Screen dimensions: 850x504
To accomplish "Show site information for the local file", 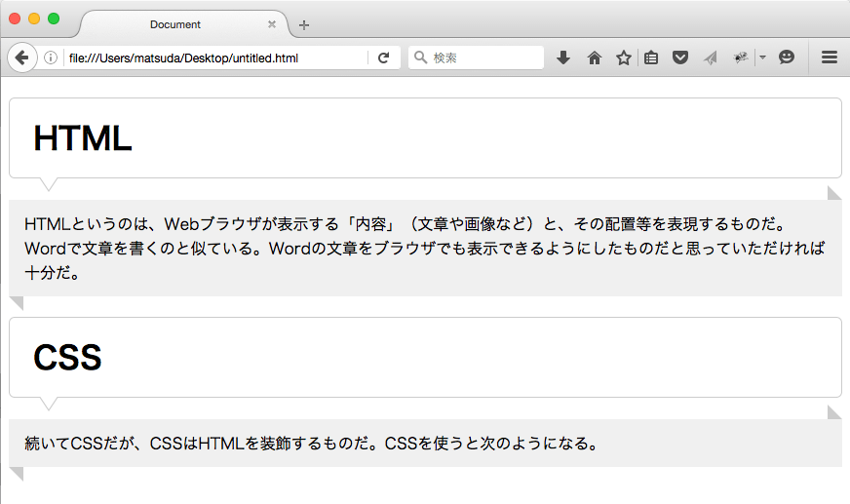I will click(51, 58).
